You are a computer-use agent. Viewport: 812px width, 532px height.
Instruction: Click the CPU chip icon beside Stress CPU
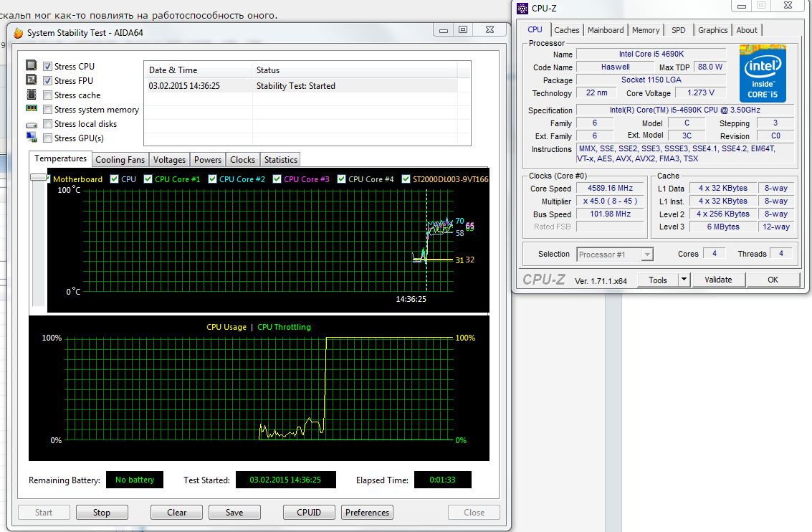click(32, 65)
